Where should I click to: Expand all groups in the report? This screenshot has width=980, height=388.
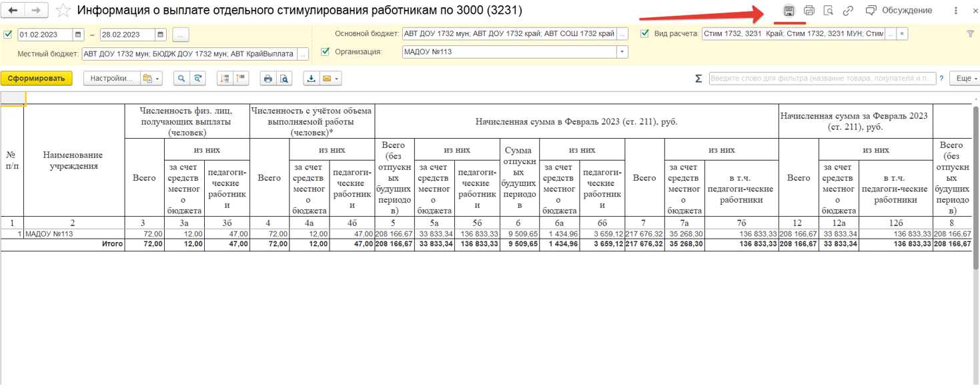click(x=224, y=79)
